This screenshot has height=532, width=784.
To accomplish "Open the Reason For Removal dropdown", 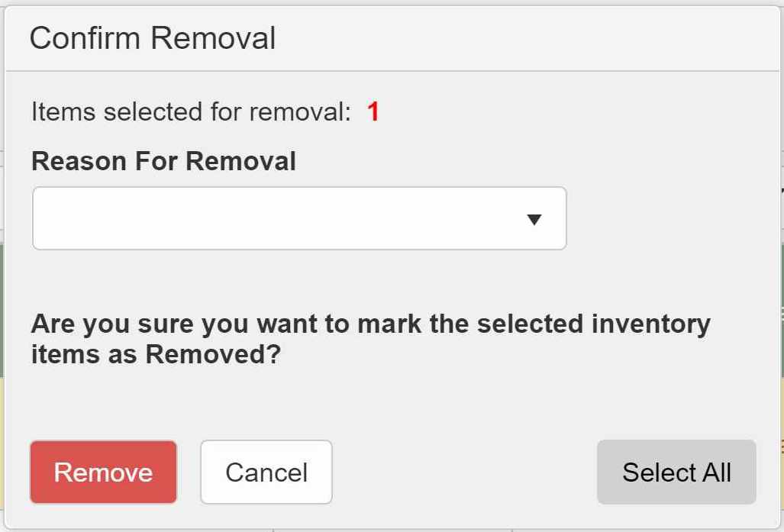I will (299, 218).
